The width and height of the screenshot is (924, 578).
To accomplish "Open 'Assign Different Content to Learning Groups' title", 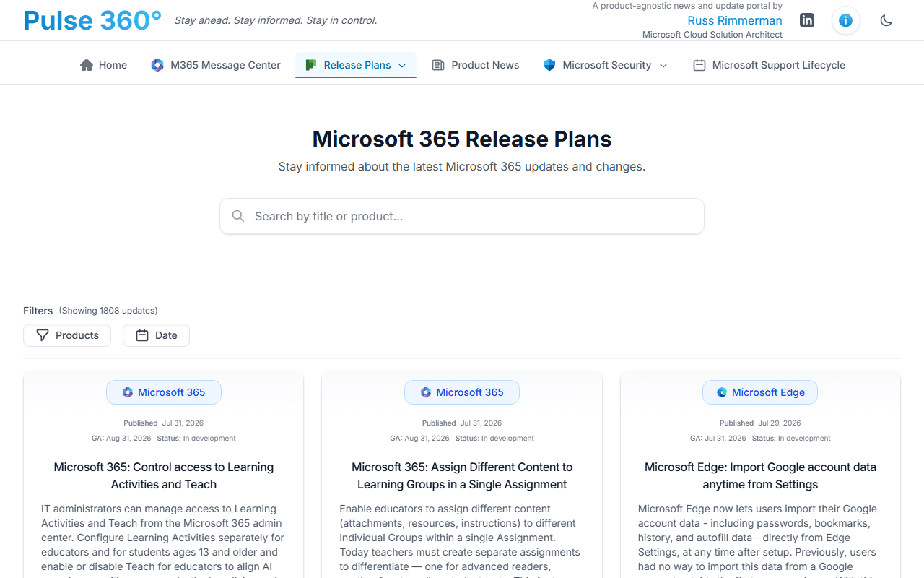I will (x=462, y=475).
